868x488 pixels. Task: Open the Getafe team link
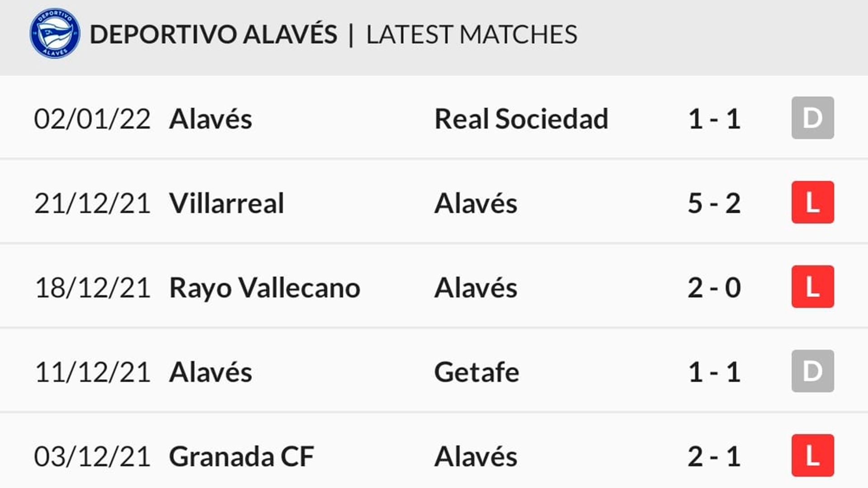[476, 372]
